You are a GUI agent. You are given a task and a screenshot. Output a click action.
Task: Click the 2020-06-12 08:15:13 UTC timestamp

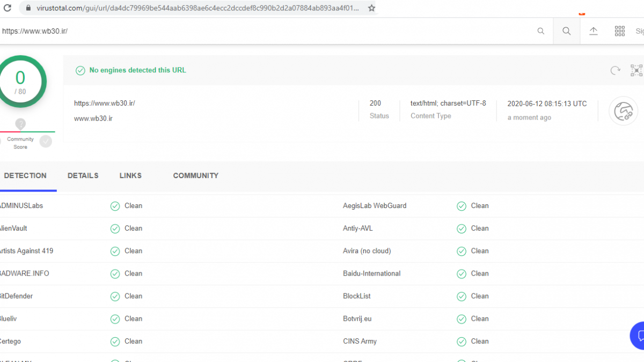pos(547,104)
